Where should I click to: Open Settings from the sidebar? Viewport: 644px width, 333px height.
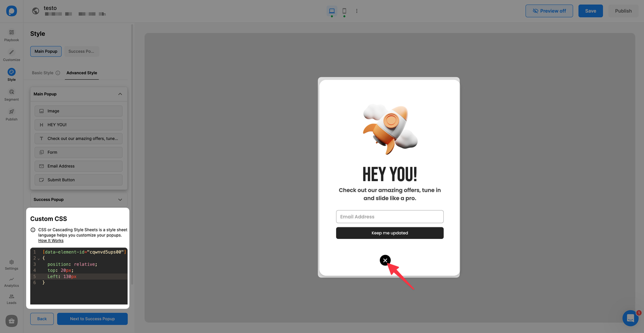click(x=11, y=265)
